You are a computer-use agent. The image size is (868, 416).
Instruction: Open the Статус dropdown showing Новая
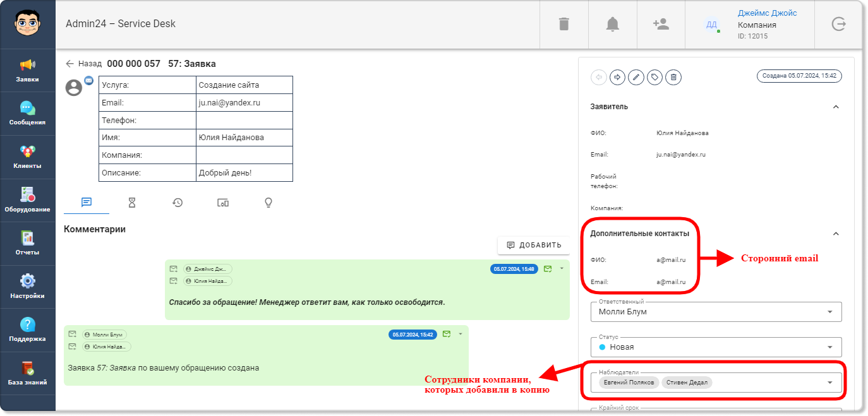pos(716,347)
